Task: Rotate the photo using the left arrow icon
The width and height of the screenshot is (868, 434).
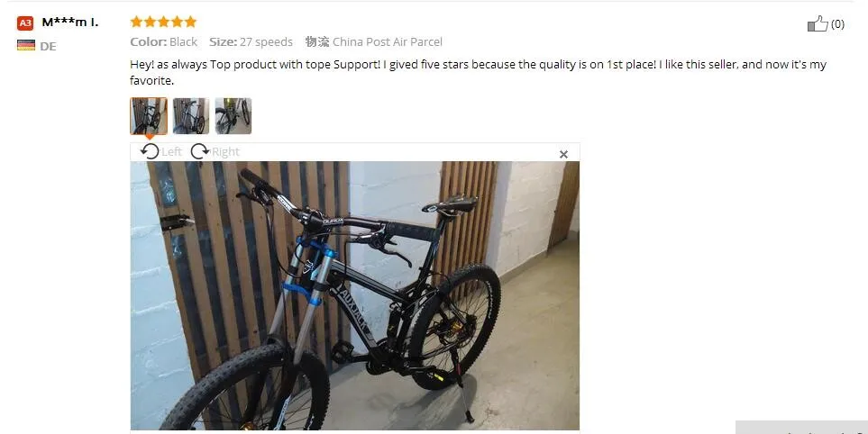Action: point(150,151)
